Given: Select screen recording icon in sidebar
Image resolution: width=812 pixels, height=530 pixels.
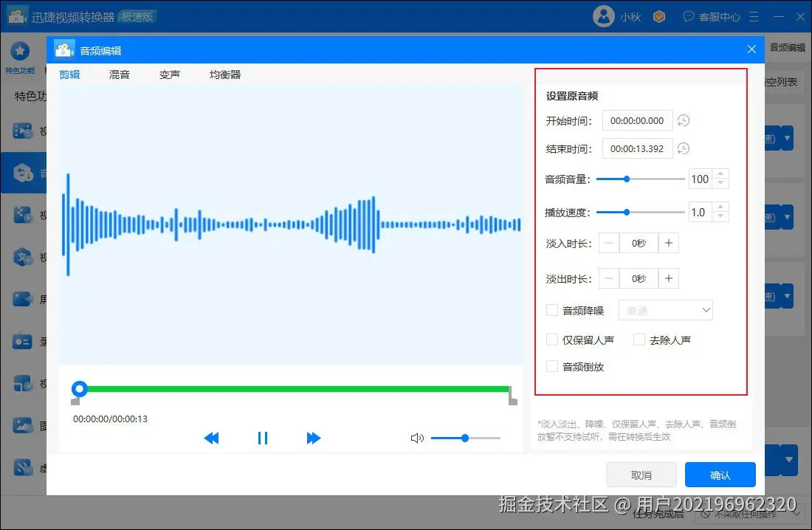Looking at the screenshot, I should (x=22, y=299).
